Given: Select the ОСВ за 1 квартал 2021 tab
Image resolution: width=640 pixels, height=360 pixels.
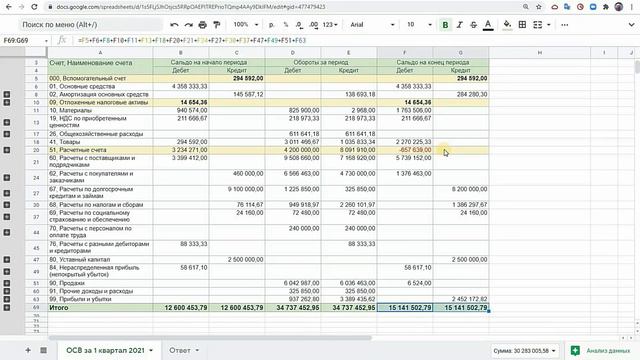Looking at the screenshot, I should coord(109,350).
